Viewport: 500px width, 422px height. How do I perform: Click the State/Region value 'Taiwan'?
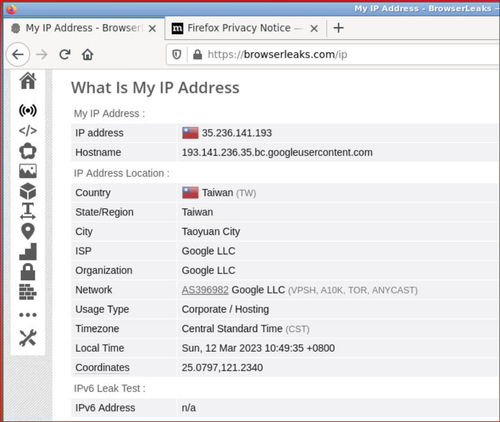click(197, 212)
